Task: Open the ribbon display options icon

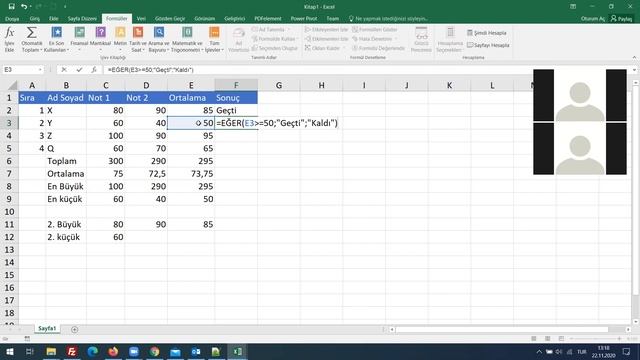Action: 573,7
